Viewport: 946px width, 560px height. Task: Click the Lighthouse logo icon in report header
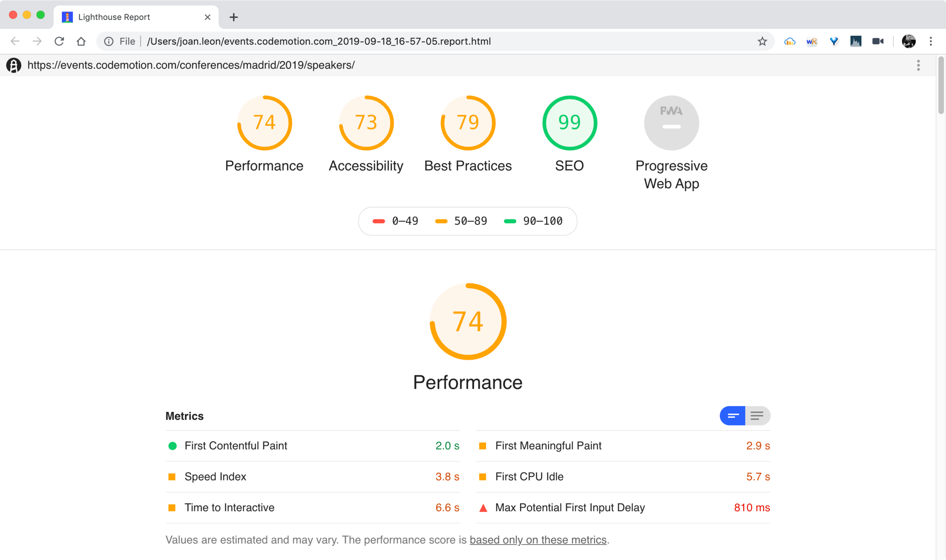(13, 65)
